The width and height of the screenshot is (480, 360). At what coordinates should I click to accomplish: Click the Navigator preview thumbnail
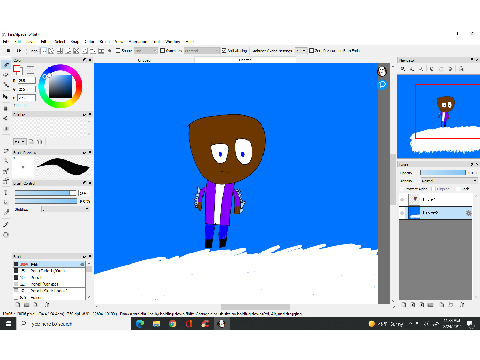438,116
